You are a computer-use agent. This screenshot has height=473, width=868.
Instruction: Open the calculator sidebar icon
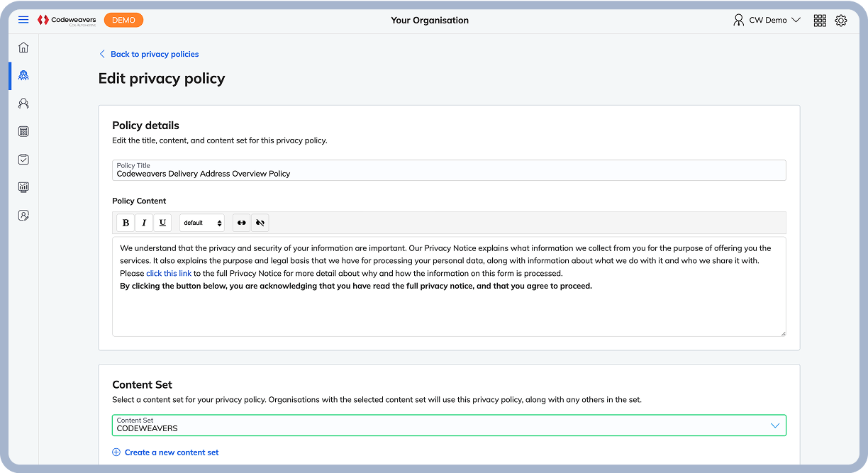coord(23,131)
